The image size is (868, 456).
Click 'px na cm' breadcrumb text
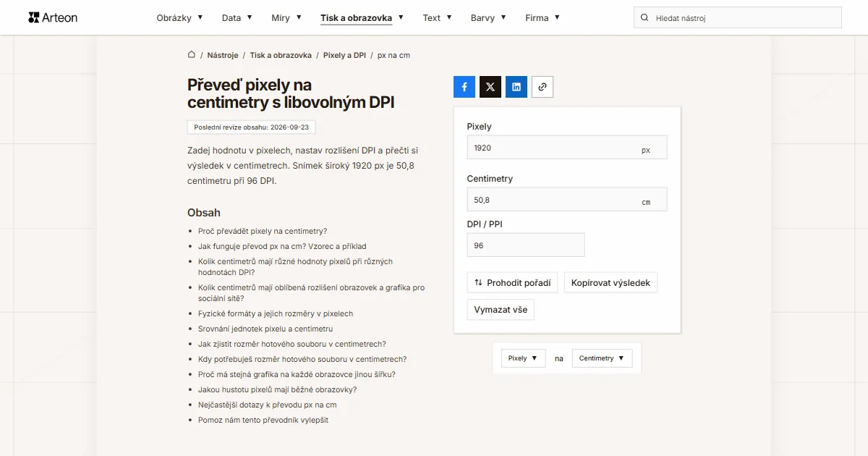point(393,55)
